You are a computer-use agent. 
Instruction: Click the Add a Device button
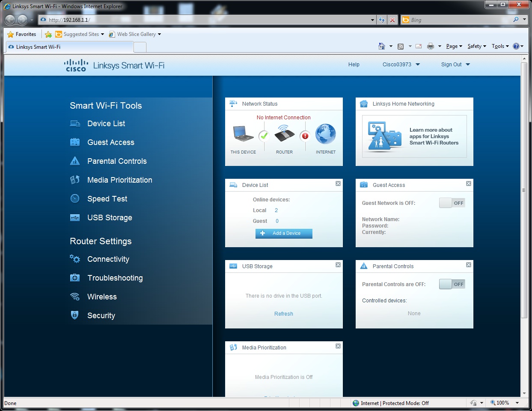point(284,234)
